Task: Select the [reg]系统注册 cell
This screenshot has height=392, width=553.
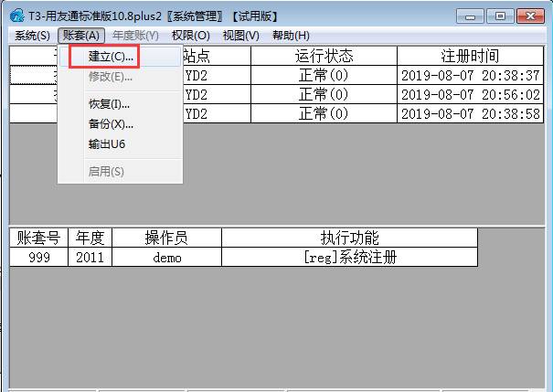Action: point(349,257)
